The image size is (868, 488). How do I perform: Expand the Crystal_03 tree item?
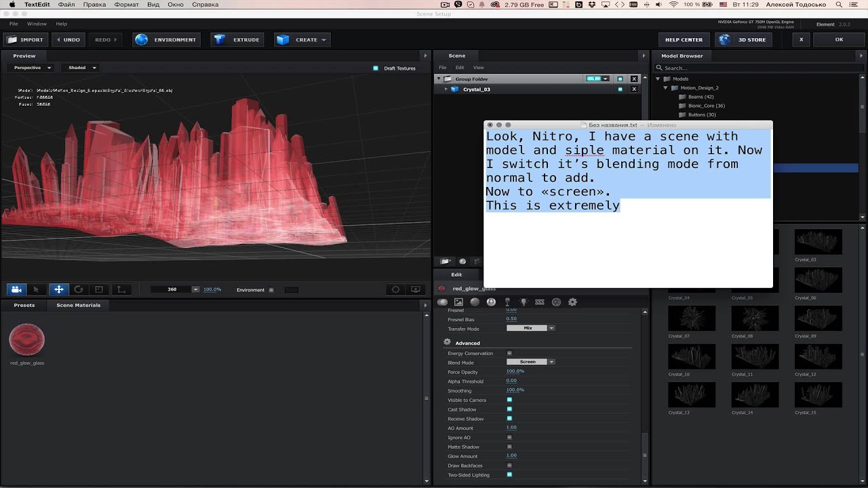[446, 89]
